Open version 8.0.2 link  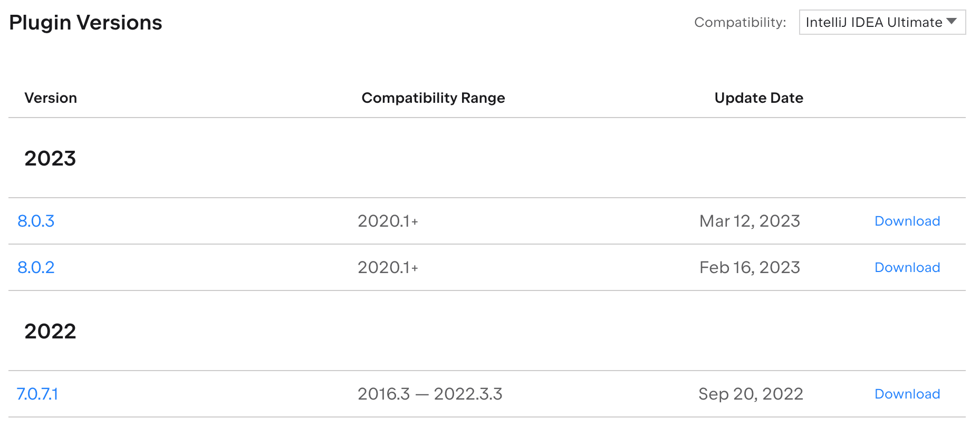point(36,267)
